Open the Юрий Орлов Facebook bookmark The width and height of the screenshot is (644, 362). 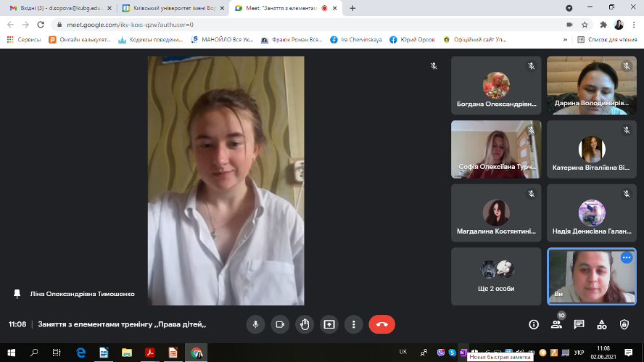click(413, 39)
